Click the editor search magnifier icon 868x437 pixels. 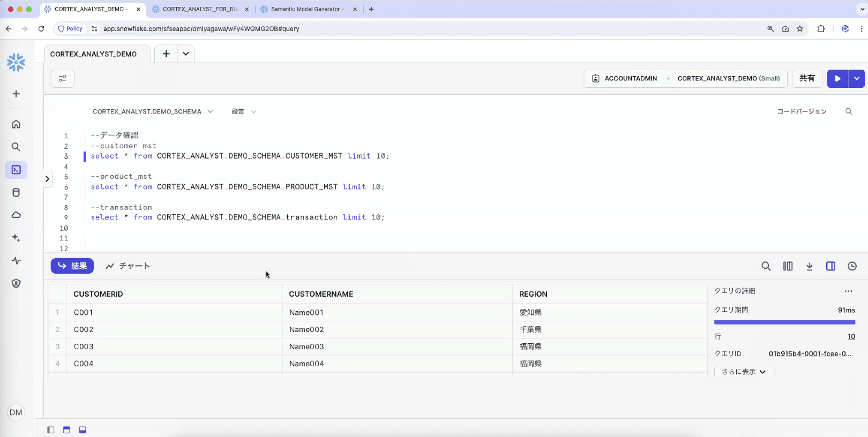[849, 111]
